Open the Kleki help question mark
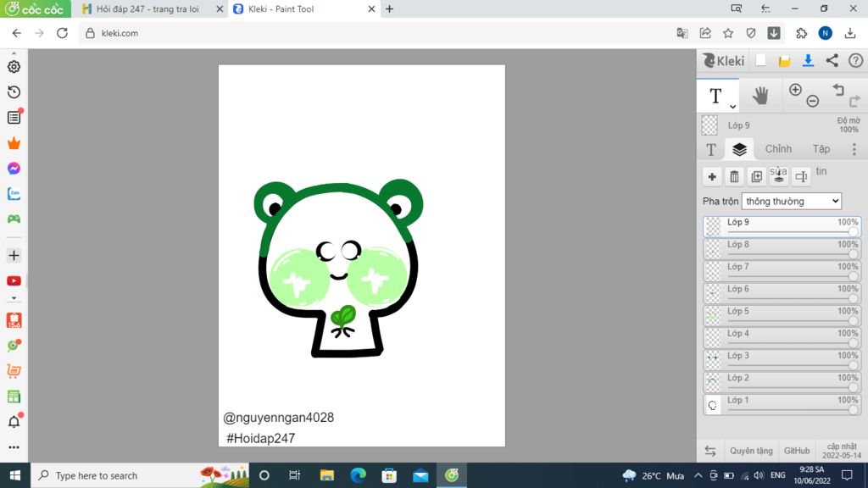868x488 pixels. tap(856, 61)
